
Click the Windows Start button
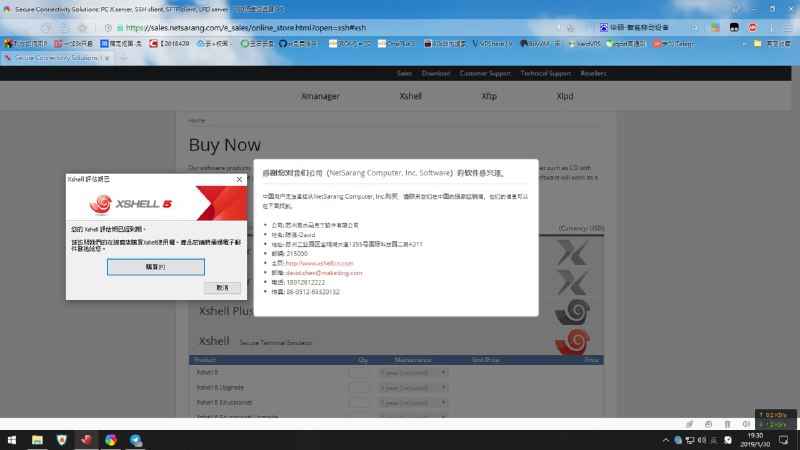pos(13,440)
